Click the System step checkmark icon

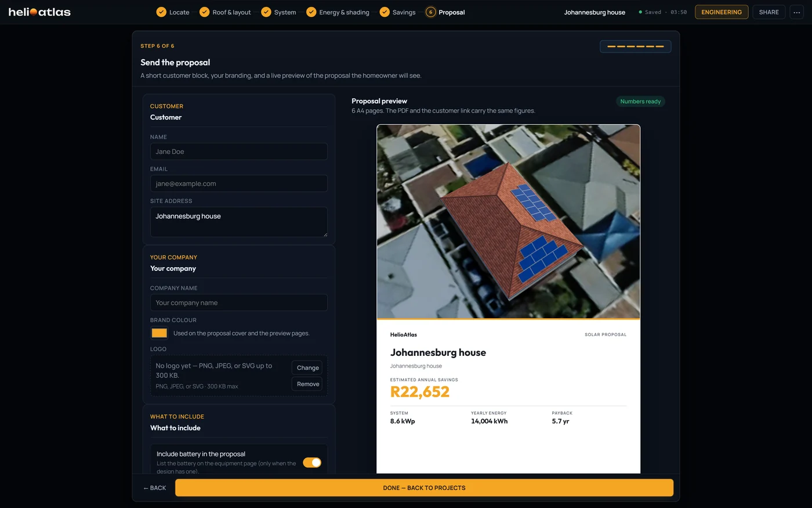tap(266, 12)
